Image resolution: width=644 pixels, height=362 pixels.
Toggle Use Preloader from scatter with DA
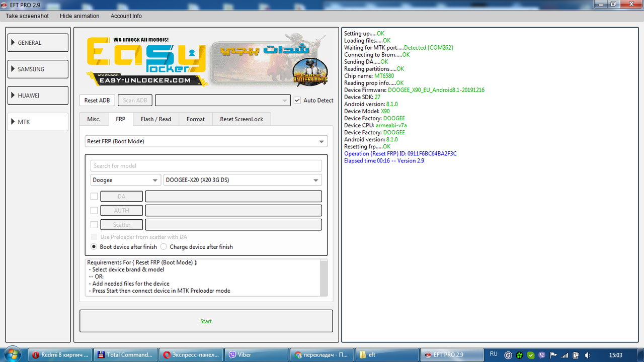pos(94,237)
